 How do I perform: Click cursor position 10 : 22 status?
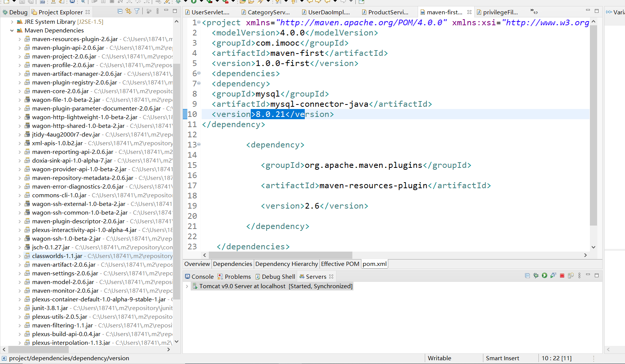[x=557, y=358]
